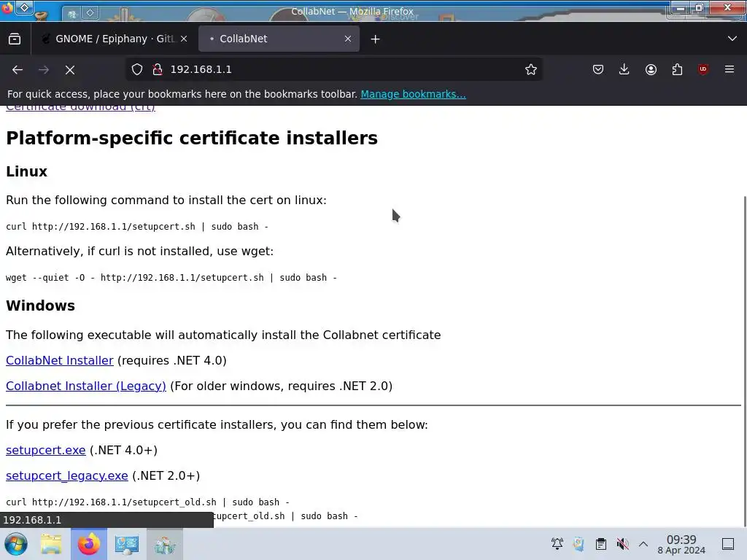Click the wget --quiet setupcert.sh command
Image resolution: width=747 pixels, height=560 pixels.
(x=171, y=278)
